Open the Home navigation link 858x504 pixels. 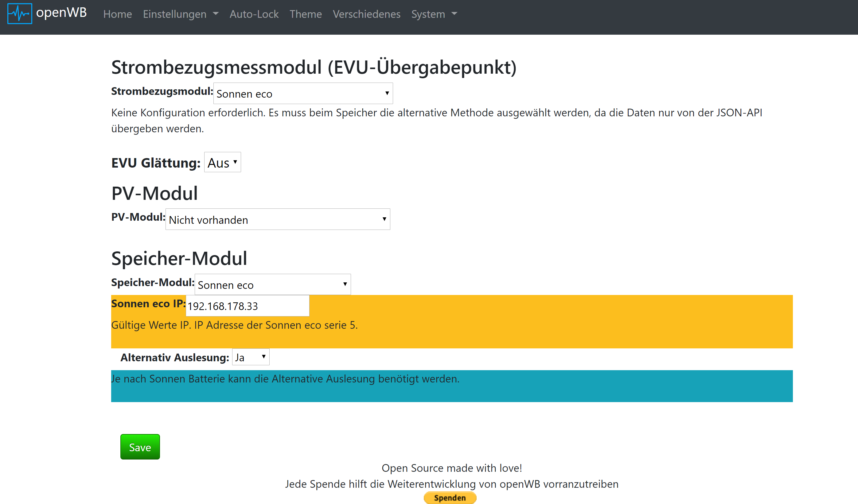click(118, 14)
